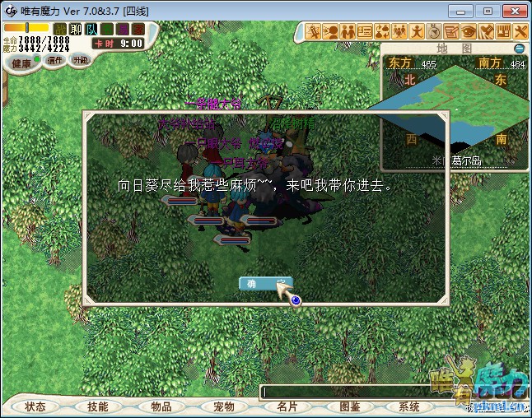Toggle the 战 battle mode switch
The image size is (532, 418).
click(60, 30)
